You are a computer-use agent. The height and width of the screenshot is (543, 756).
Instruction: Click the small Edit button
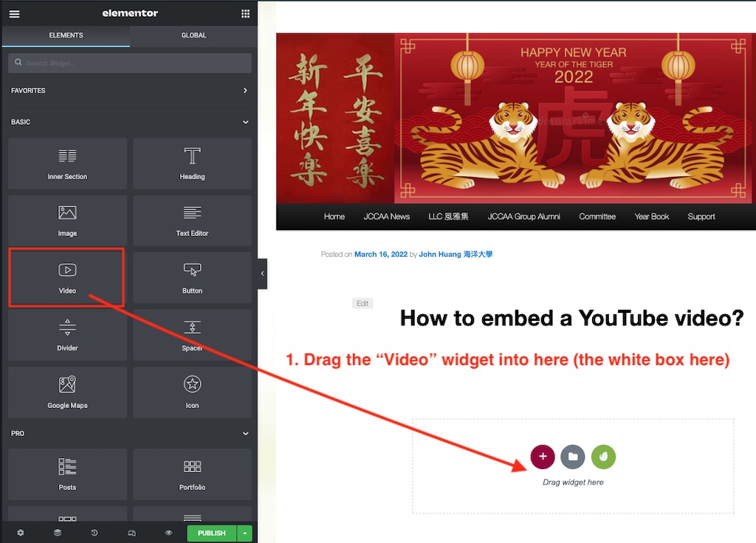[x=362, y=303]
